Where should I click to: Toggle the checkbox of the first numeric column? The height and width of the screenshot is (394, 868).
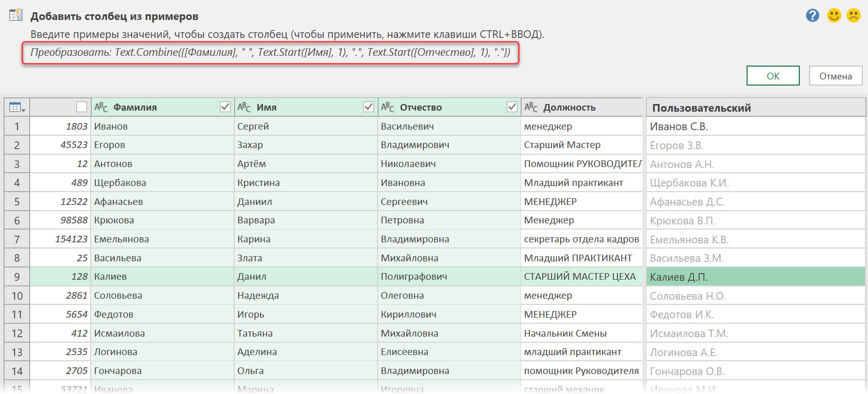81,107
